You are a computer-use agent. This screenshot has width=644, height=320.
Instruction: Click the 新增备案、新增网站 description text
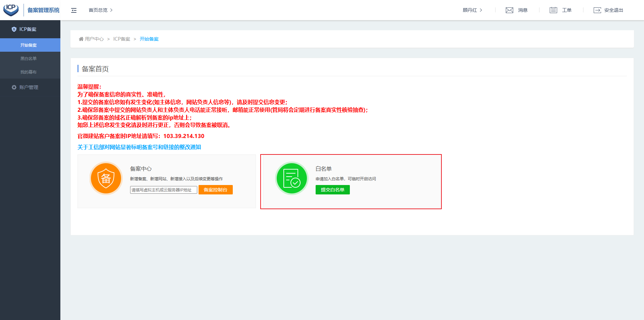click(176, 179)
